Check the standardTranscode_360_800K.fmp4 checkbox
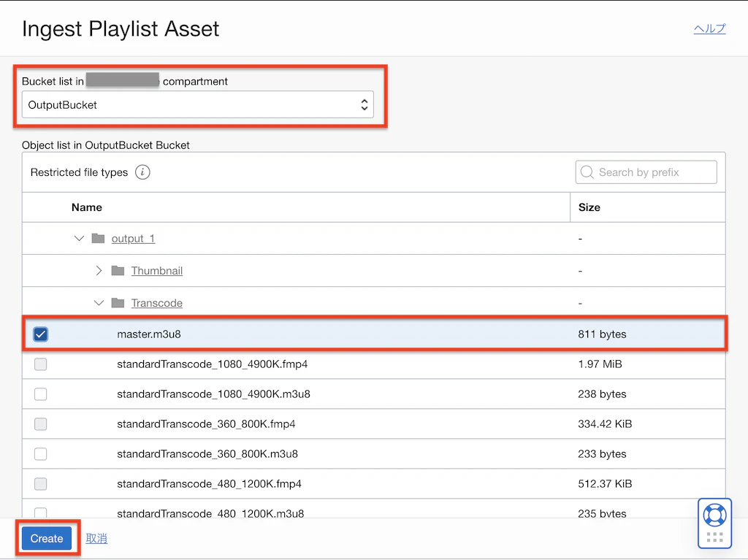This screenshot has height=560, width=748. (x=41, y=424)
